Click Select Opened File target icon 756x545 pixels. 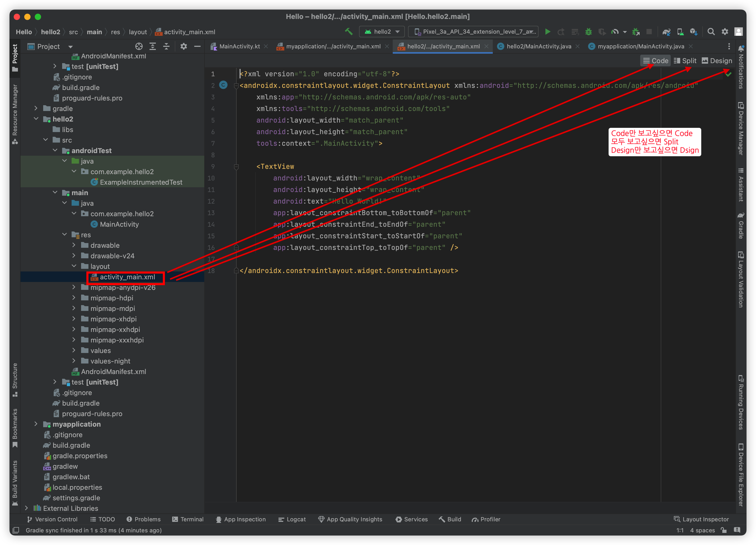[x=139, y=46]
